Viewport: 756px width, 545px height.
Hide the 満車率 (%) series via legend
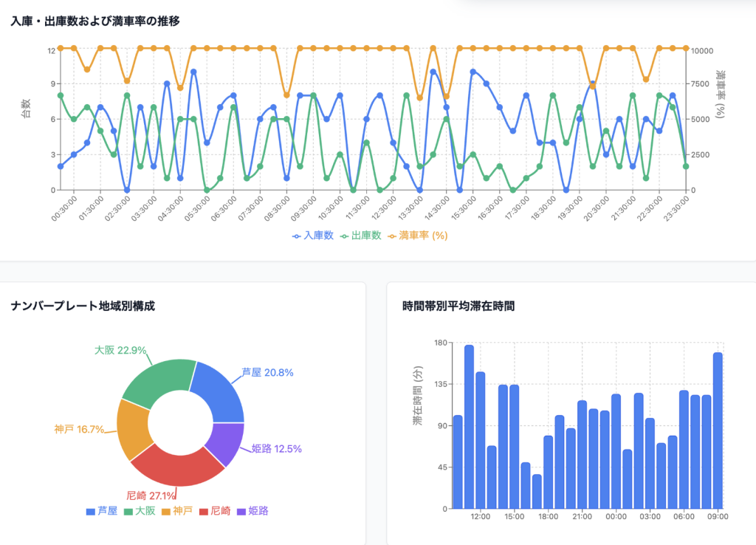point(417,236)
